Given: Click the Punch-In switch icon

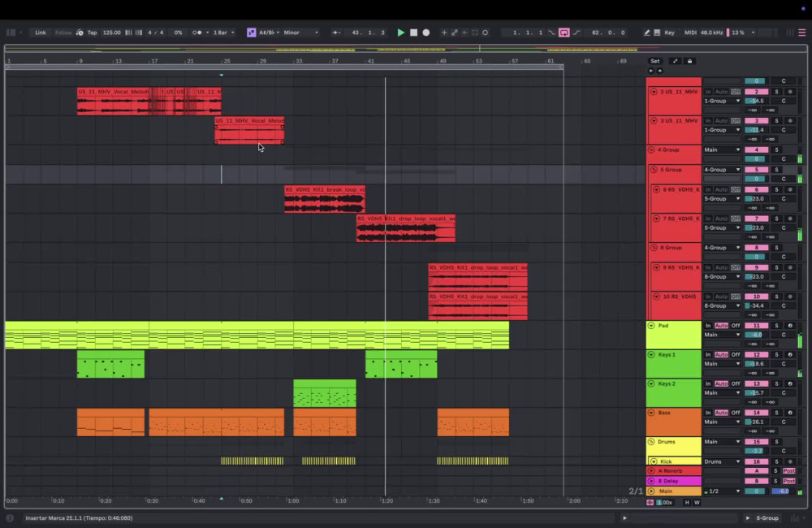Looking at the screenshot, I should click(551, 32).
